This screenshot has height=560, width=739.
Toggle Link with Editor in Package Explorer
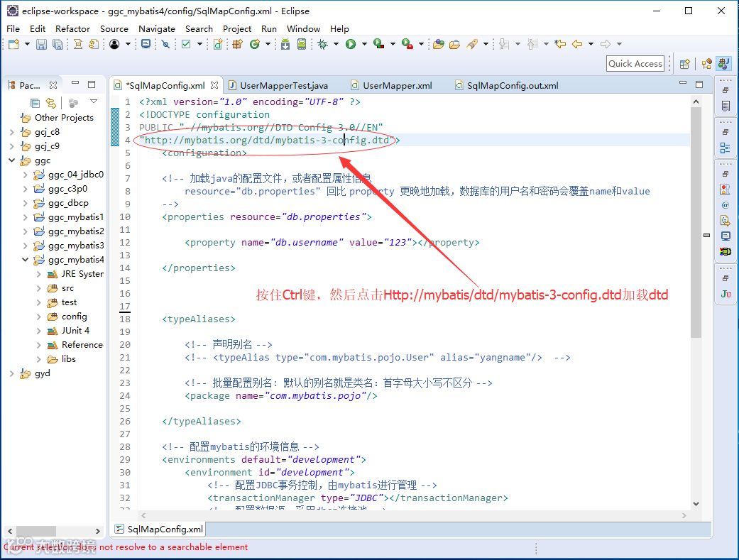pos(51,103)
